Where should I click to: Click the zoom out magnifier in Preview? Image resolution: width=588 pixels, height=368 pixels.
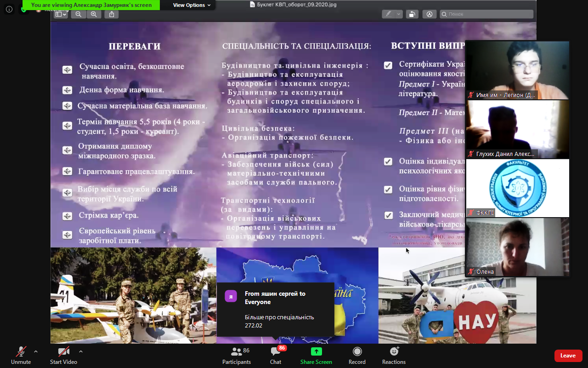point(79,14)
